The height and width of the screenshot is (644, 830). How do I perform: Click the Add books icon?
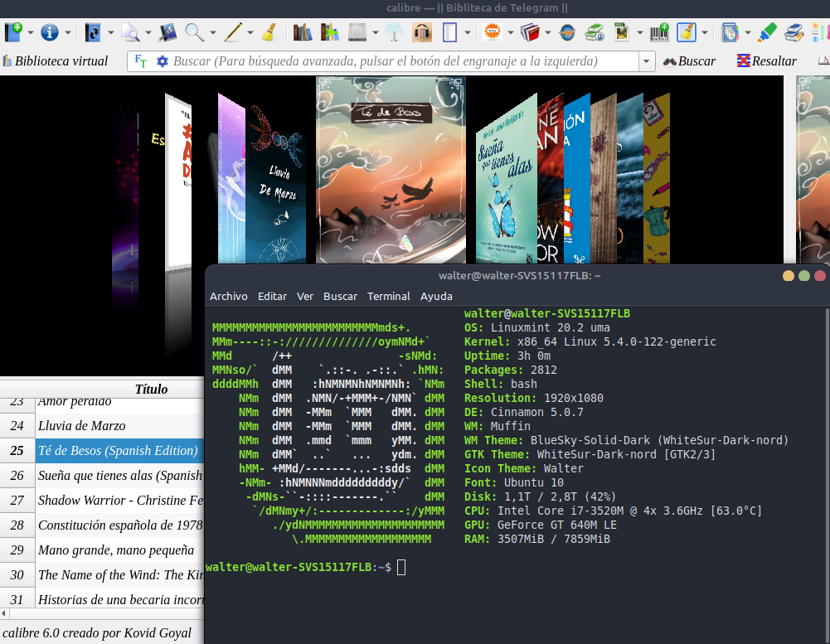pyautogui.click(x=14, y=32)
